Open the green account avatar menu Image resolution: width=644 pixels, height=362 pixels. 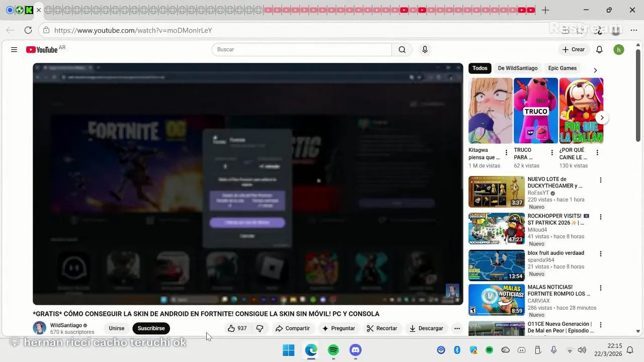(x=619, y=49)
